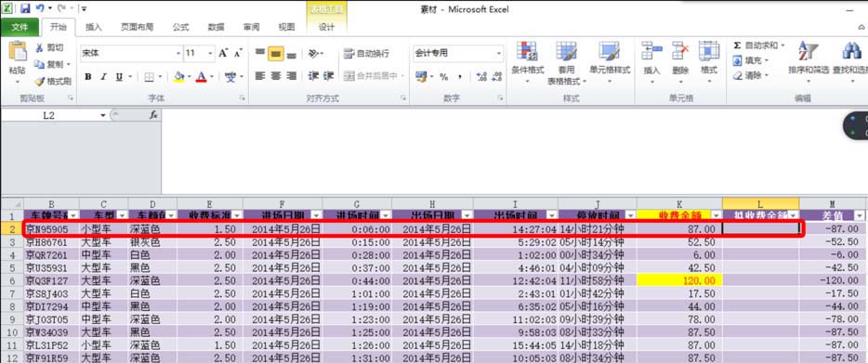868x363 pixels.
Task: Open filter dropdown for 收费金额 column
Action: [717, 214]
